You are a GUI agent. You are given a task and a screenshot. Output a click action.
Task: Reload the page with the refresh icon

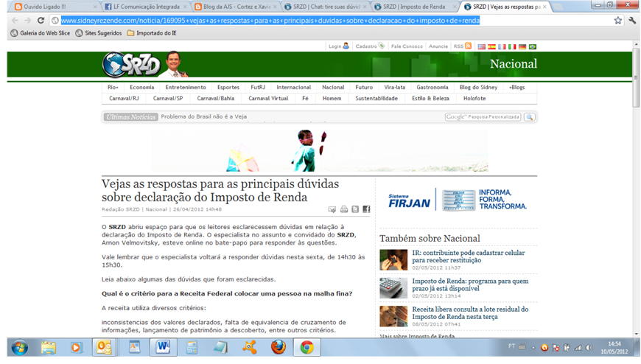pos(41,21)
